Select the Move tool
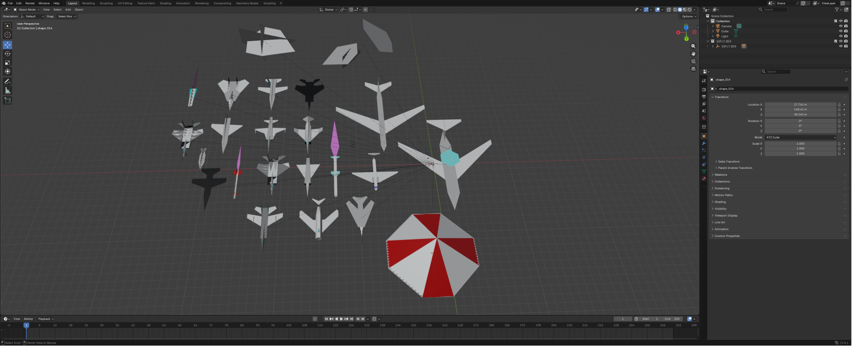 pos(8,44)
